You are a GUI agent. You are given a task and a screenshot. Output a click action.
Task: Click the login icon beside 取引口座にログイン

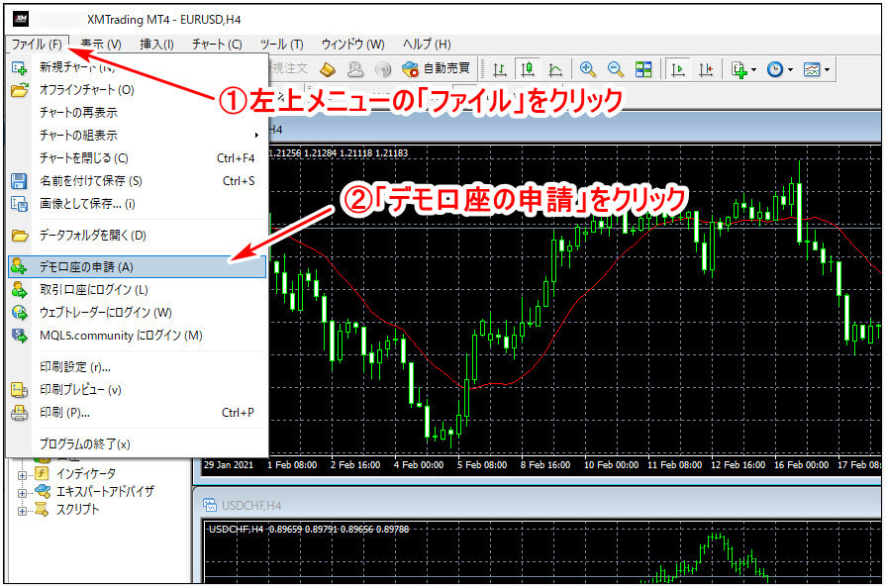pyautogui.click(x=19, y=290)
